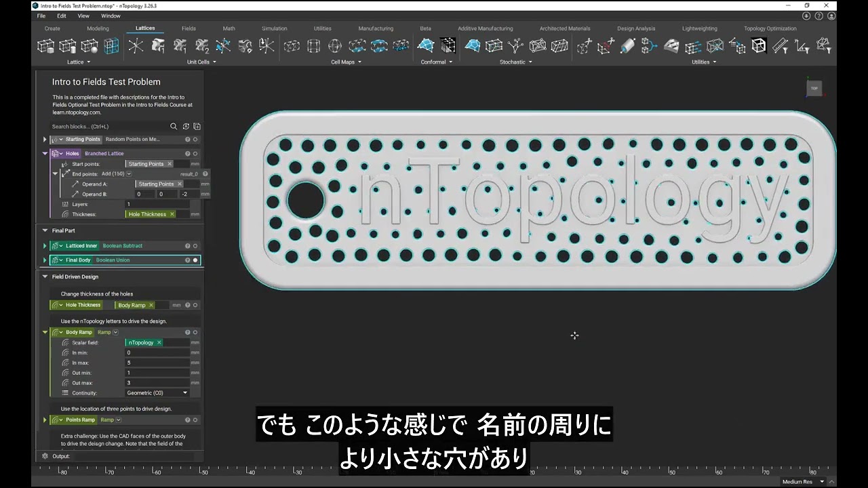Open help for the Holes block
The width and height of the screenshot is (868, 488).
[188, 154]
